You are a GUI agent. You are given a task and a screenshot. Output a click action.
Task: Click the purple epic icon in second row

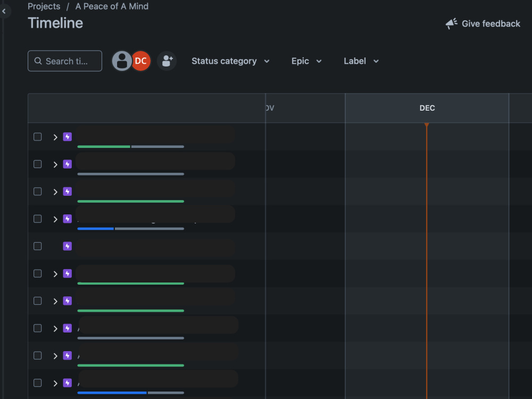[67, 164]
